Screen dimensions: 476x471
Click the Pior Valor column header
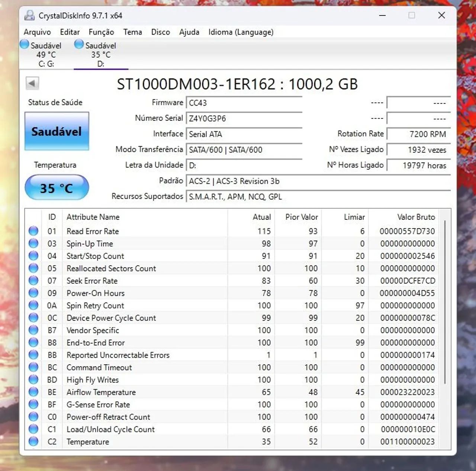click(x=298, y=217)
